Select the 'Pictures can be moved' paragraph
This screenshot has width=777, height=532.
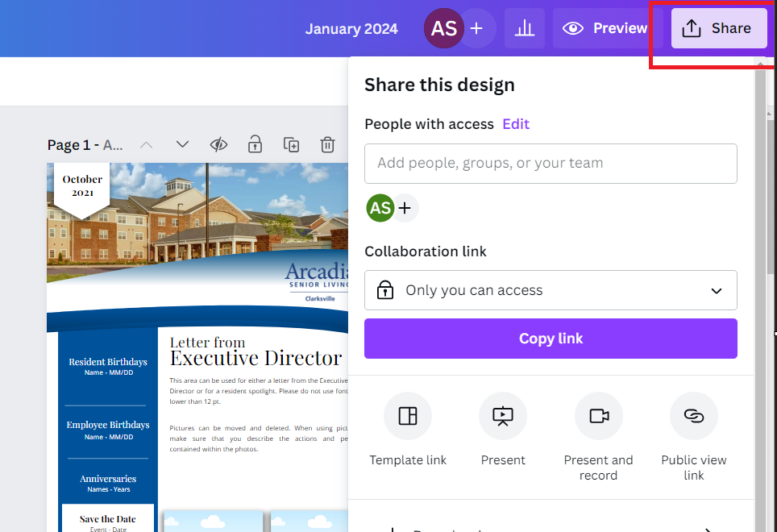point(259,438)
